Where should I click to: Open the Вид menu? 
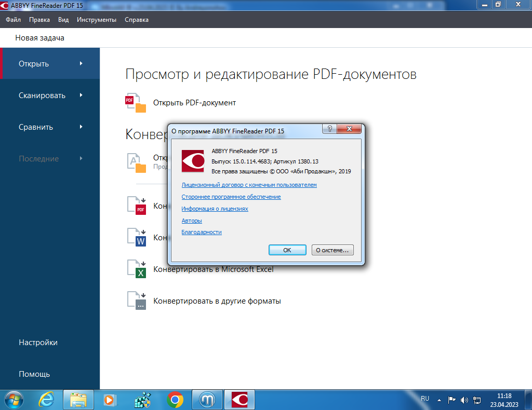[63, 20]
